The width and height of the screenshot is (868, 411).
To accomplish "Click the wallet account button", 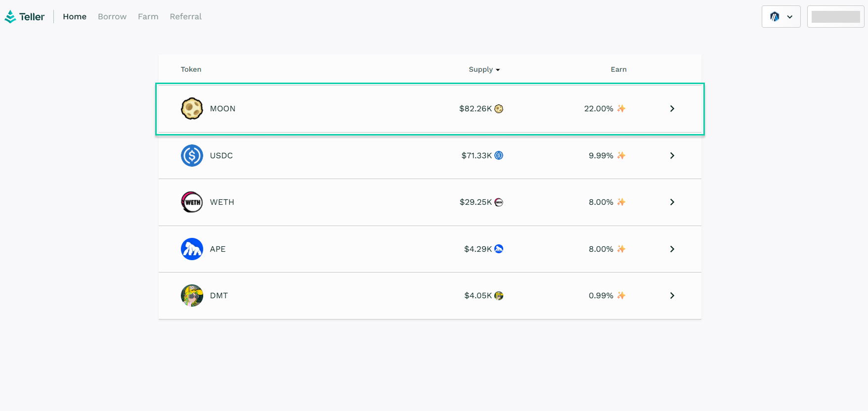I will pos(835,17).
